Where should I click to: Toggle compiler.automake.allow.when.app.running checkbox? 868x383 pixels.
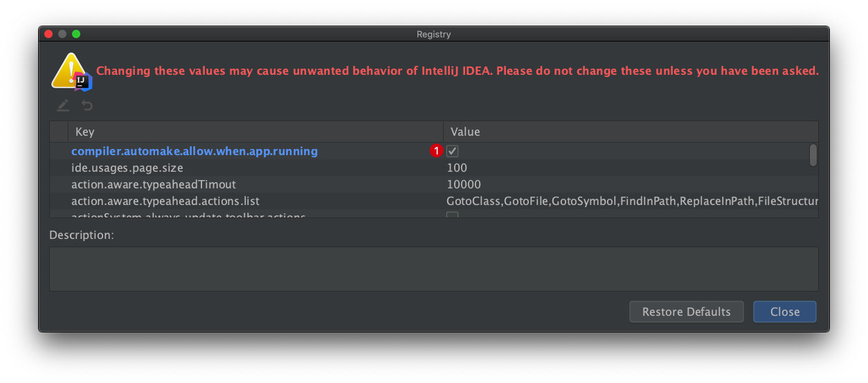[x=452, y=151]
